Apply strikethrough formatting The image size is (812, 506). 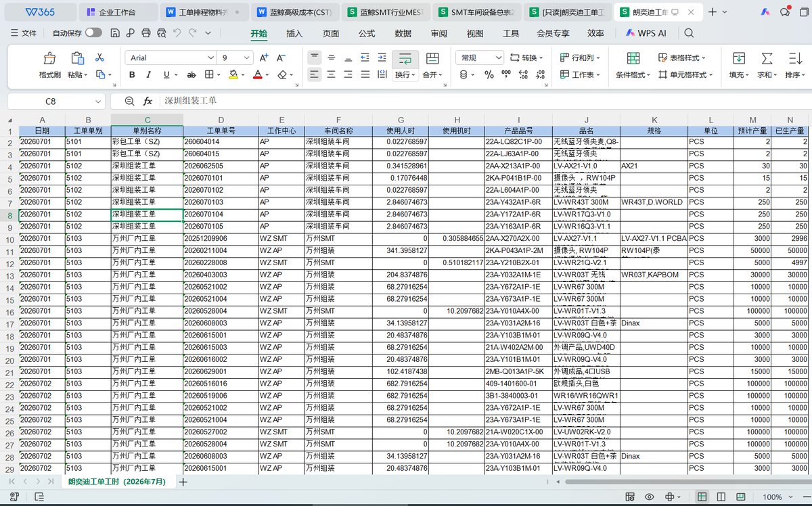pyautogui.click(x=191, y=74)
